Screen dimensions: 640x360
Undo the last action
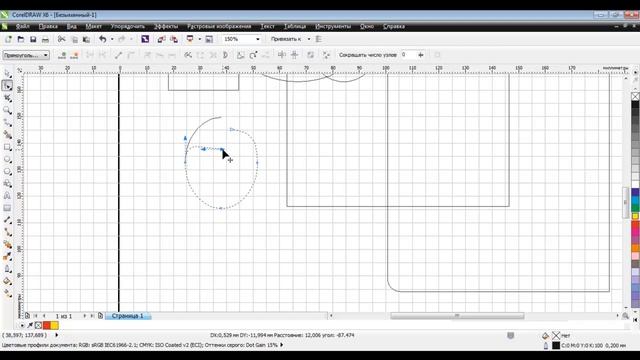point(102,39)
